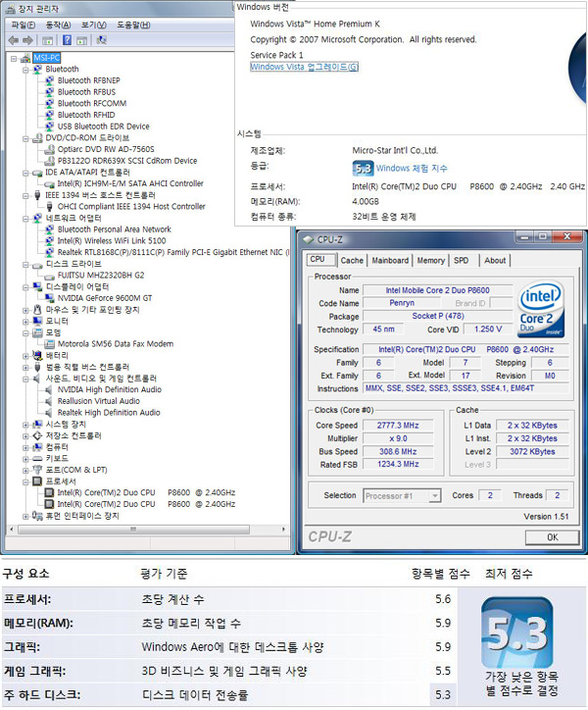Open the 동작(A) menu

click(x=59, y=25)
